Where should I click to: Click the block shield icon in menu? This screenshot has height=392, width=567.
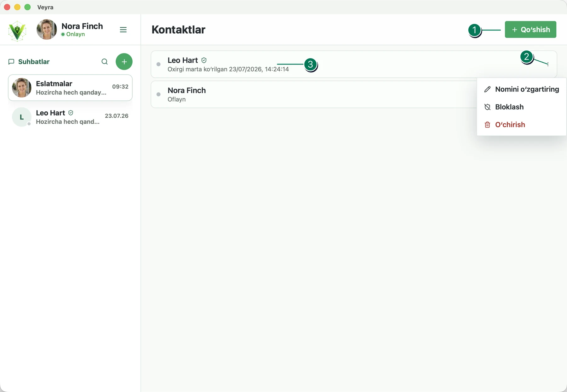[x=487, y=107]
